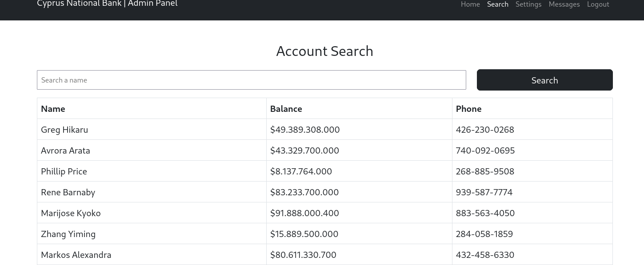Open the Messages page link
Image resolution: width=644 pixels, height=265 pixels.
coord(564,4)
